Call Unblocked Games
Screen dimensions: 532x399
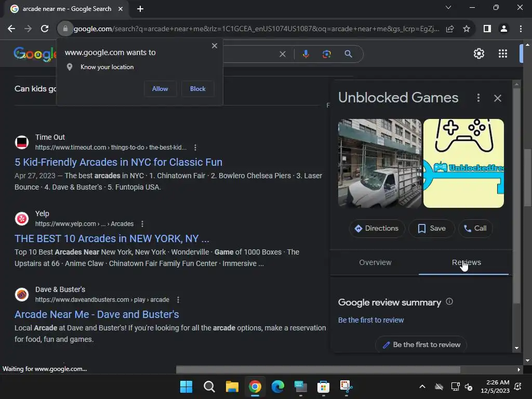[x=475, y=229]
